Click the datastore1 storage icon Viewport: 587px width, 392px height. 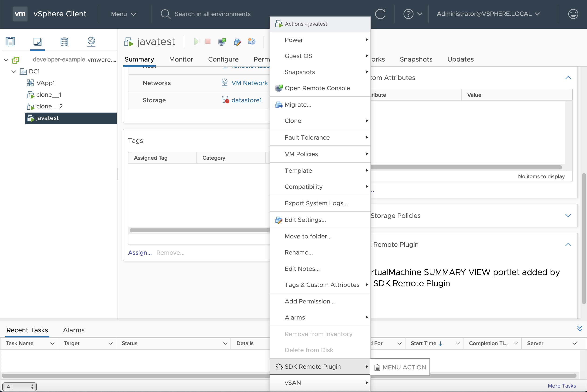[225, 100]
